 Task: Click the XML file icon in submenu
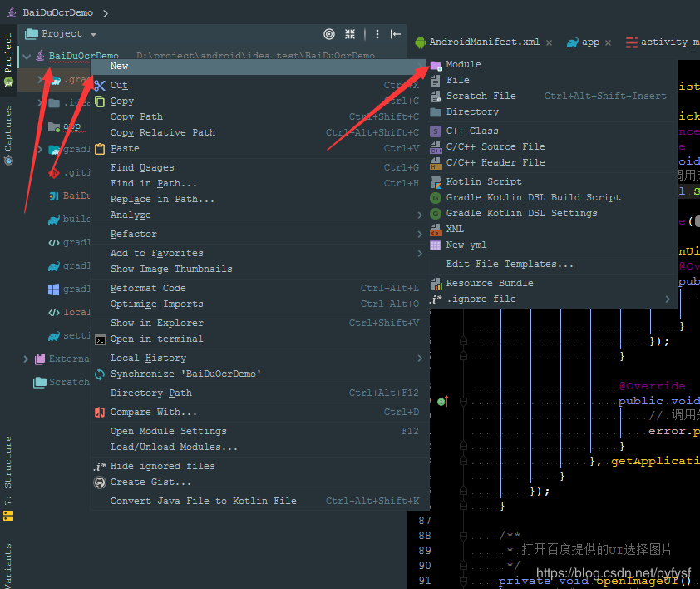click(436, 230)
